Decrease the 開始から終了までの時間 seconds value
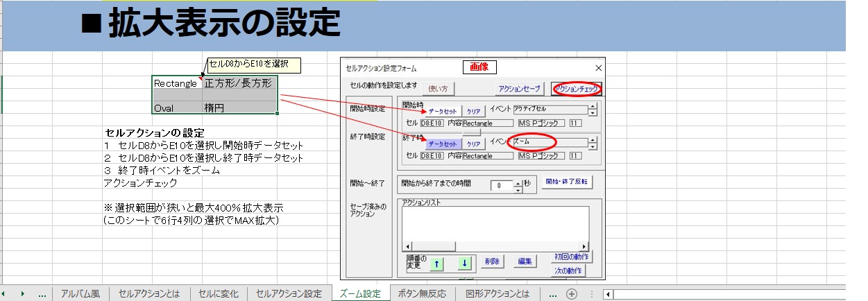The width and height of the screenshot is (868, 301). [518, 189]
